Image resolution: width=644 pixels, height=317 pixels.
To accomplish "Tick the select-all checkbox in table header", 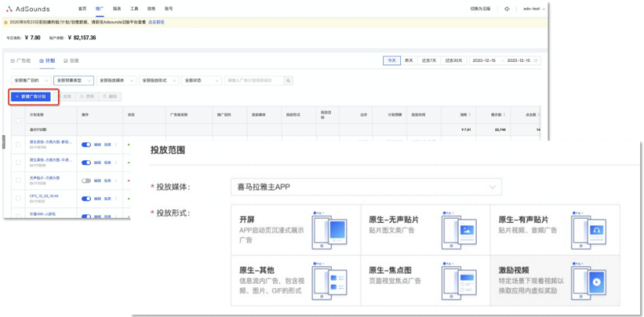I will tap(18, 121).
